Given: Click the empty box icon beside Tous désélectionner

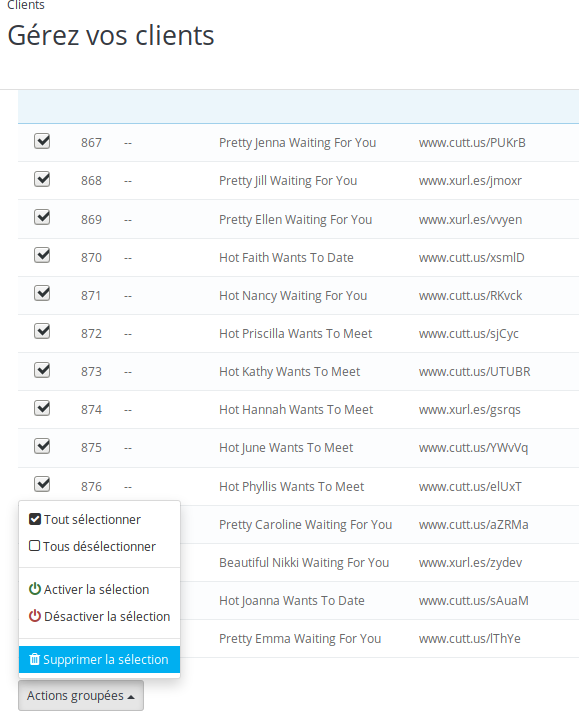Looking at the screenshot, I should [x=34, y=546].
